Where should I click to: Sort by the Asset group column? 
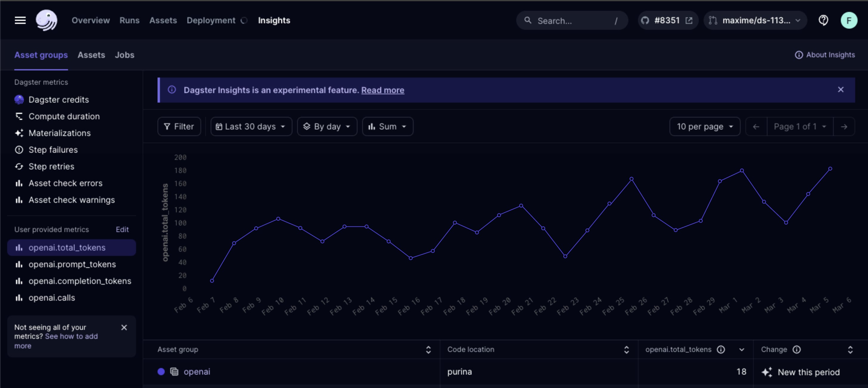428,350
